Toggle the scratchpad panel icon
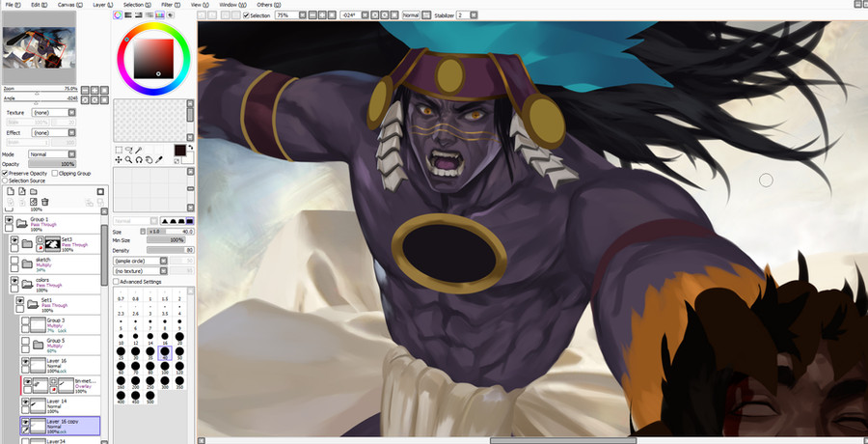This screenshot has width=868, height=444. point(170,15)
